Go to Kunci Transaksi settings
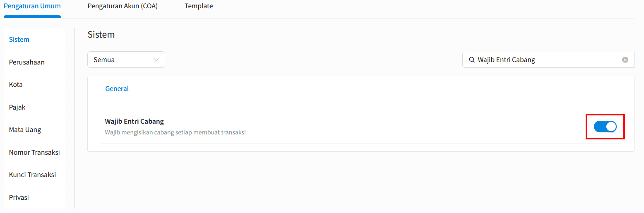The height and width of the screenshot is (213, 644). click(x=32, y=175)
